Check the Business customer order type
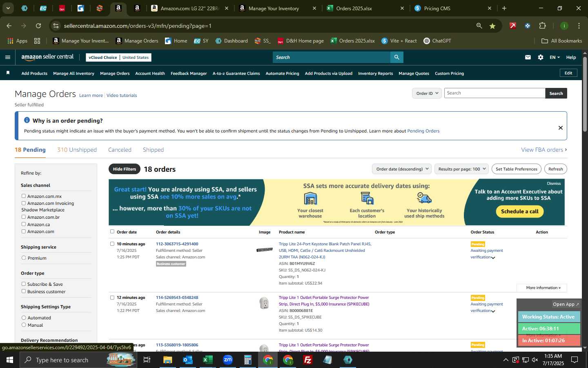Image resolution: width=588 pixels, height=368 pixels. 24,291
